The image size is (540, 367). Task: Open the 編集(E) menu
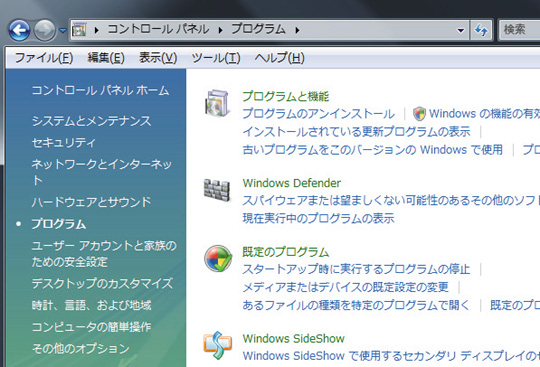[x=106, y=57]
